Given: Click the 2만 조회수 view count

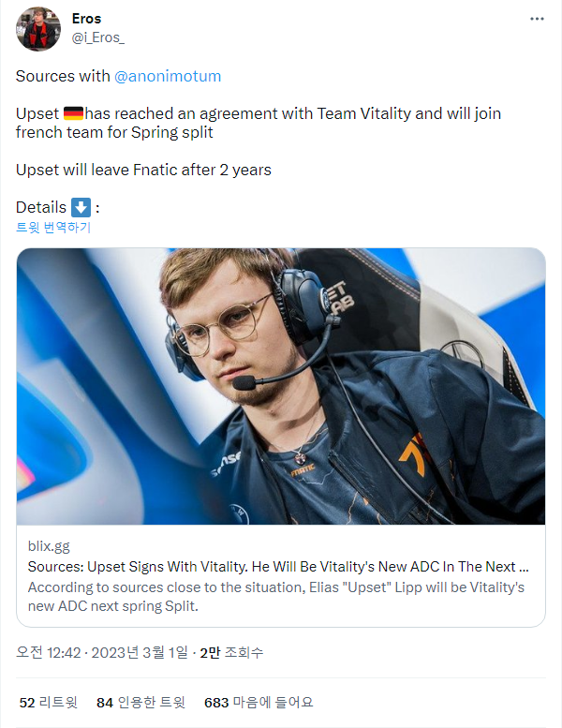Looking at the screenshot, I should tap(231, 652).
